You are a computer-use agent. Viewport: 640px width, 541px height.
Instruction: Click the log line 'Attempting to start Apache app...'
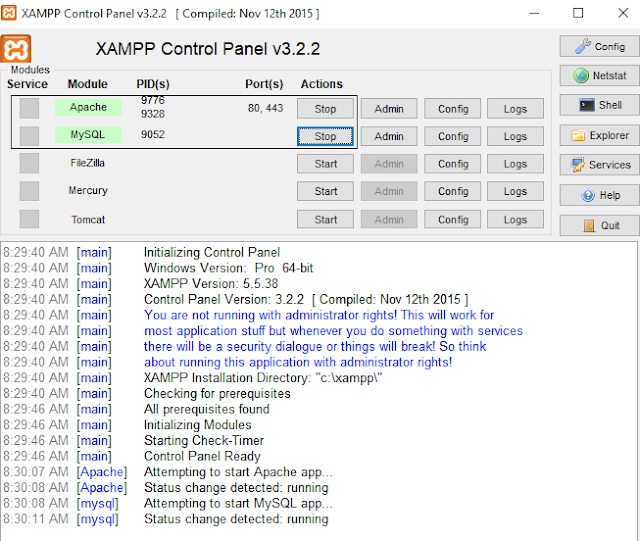pyautogui.click(x=238, y=472)
